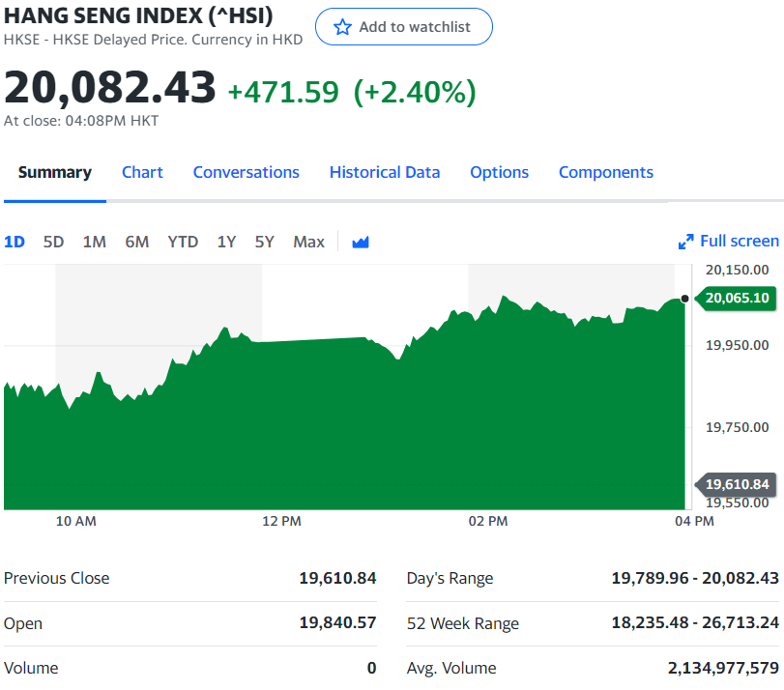
Task: Click the 19,950.00 y-axis label
Action: pyautogui.click(x=737, y=346)
